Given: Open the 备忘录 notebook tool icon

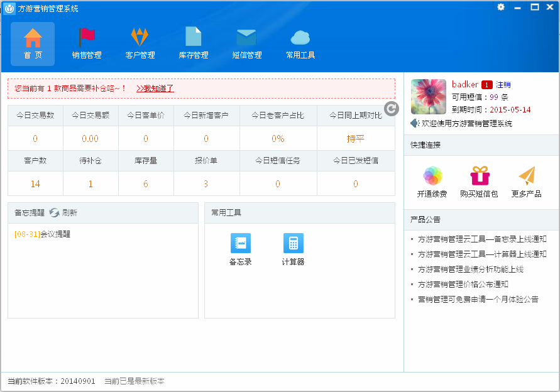Looking at the screenshot, I should click(240, 243).
